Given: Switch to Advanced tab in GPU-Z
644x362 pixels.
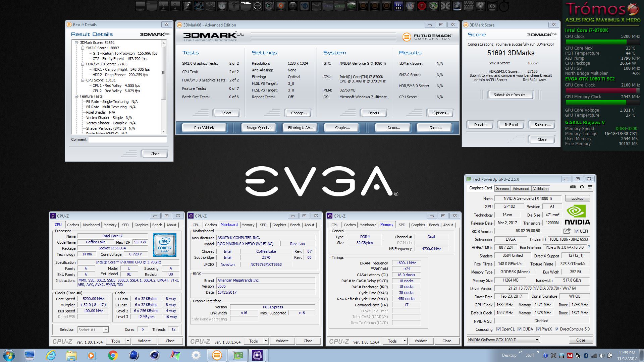Looking at the screenshot, I should [x=521, y=189].
